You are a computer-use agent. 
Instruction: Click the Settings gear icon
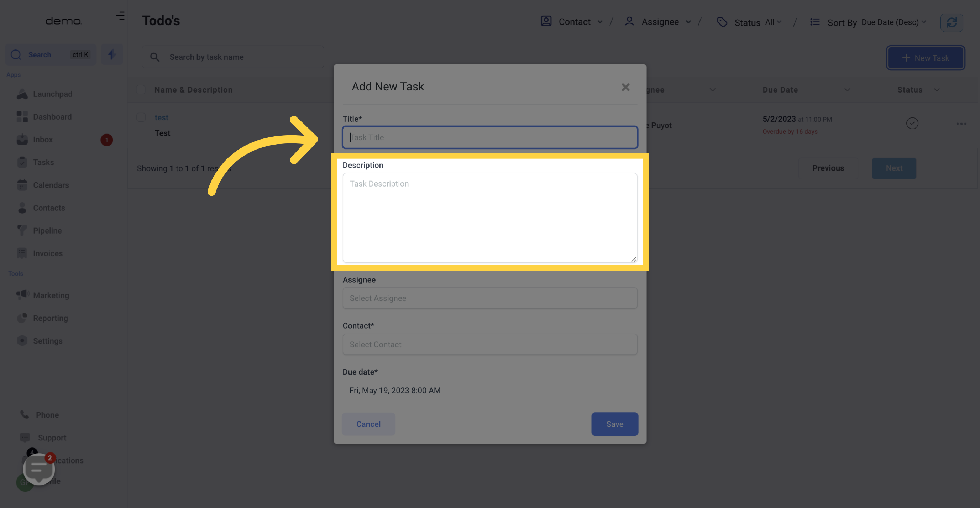coord(22,341)
